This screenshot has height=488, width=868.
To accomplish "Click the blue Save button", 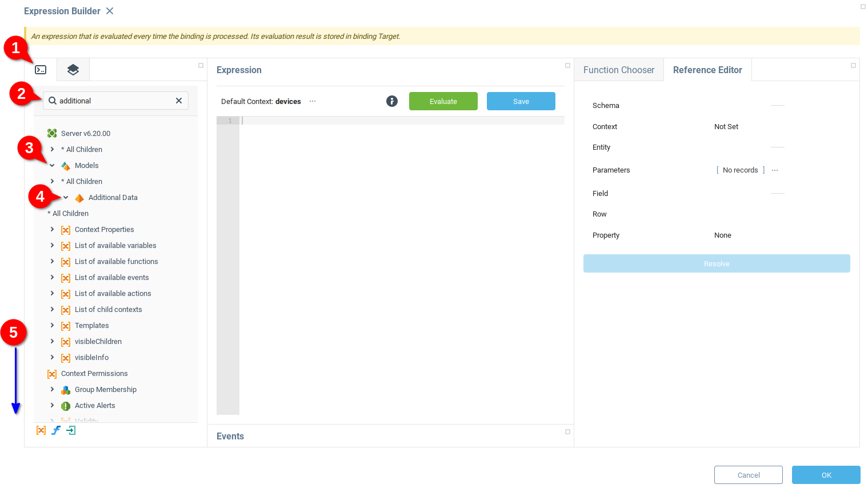I will point(521,101).
